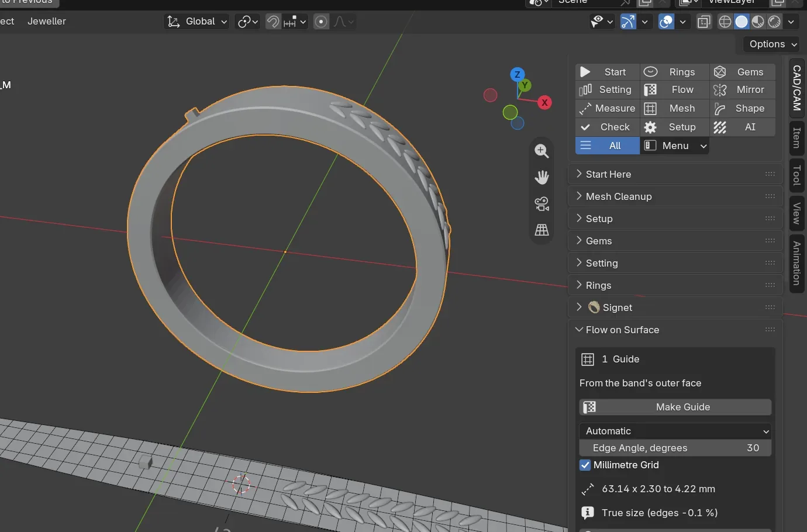Click the red X axis gizmo
Viewport: 807px width, 532px height.
pyautogui.click(x=545, y=103)
